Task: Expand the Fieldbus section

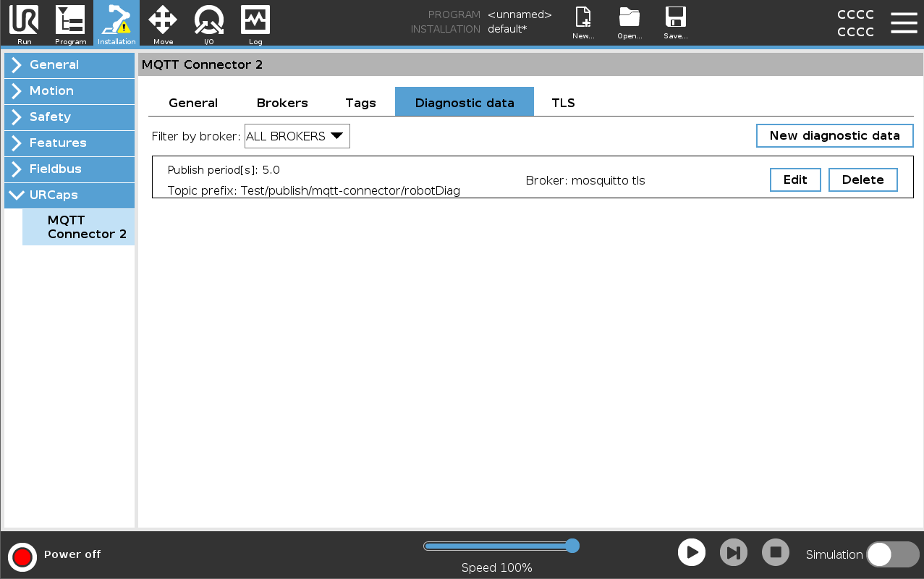Action: point(69,169)
